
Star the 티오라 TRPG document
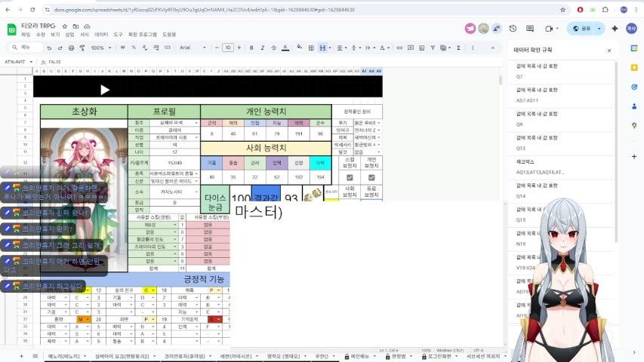pyautogui.click(x=64, y=26)
